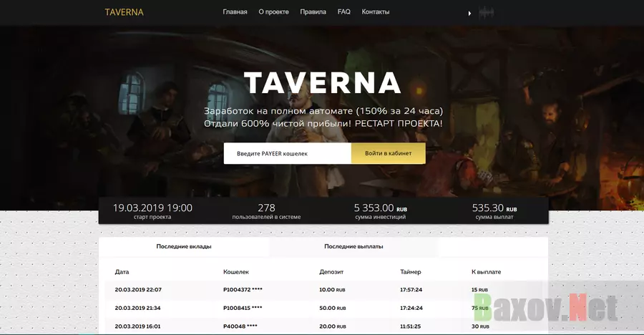Click the Дата column header
The image size is (644, 335).
coord(122,272)
